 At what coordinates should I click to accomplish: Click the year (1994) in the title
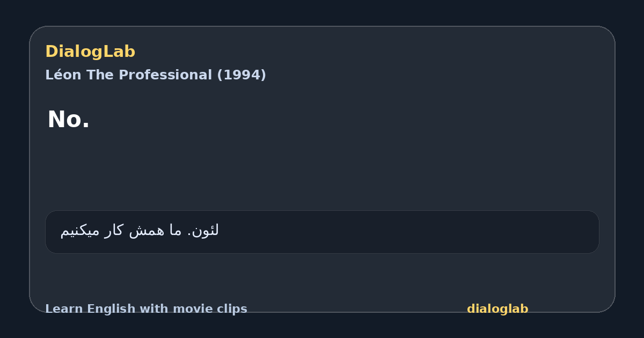tap(241, 75)
